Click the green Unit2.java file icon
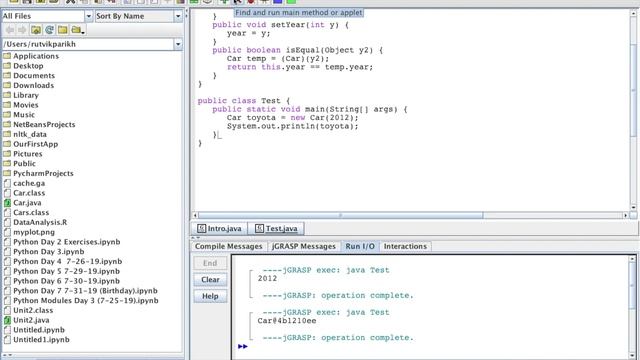 7,320
